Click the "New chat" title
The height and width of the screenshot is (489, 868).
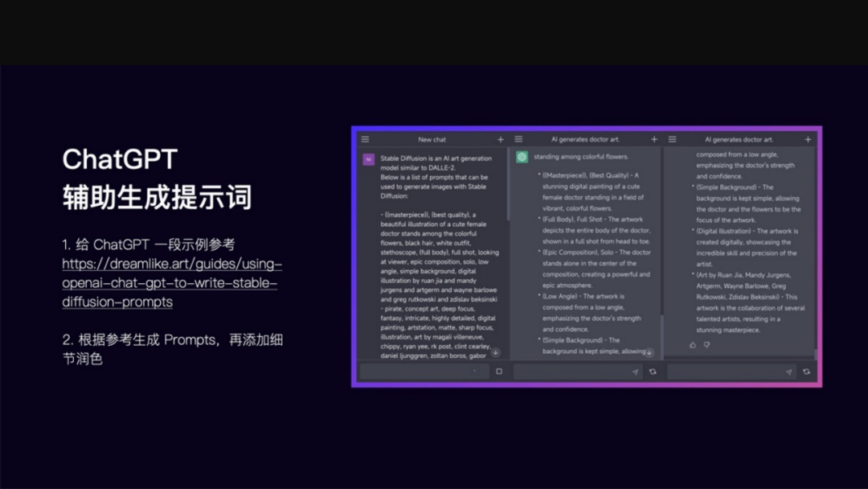click(432, 140)
